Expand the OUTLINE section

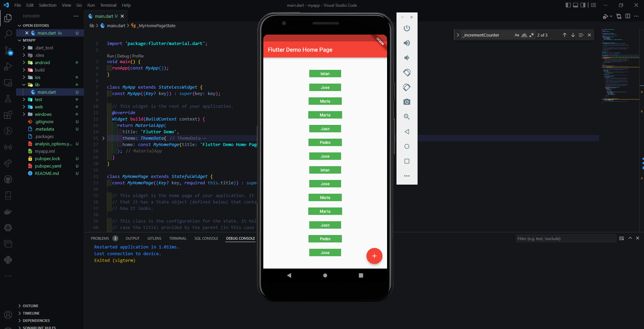tap(50, 306)
